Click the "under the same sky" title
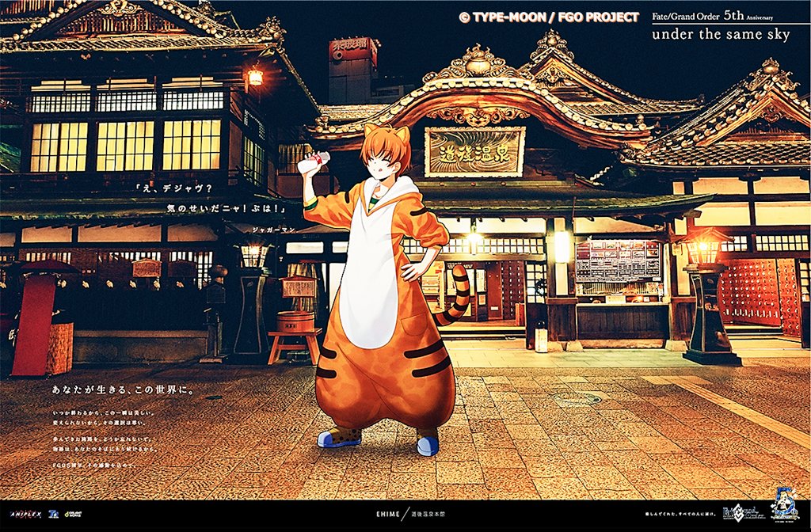Viewport: 811px width, 532px height. [720, 35]
